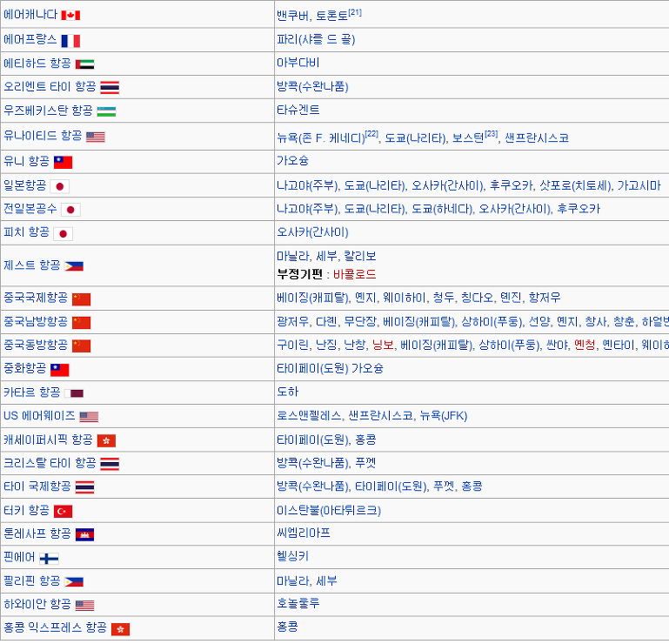The image size is (669, 644).
Task: Click the Qatar flag beside 카타르 항공
Action: pos(74,393)
